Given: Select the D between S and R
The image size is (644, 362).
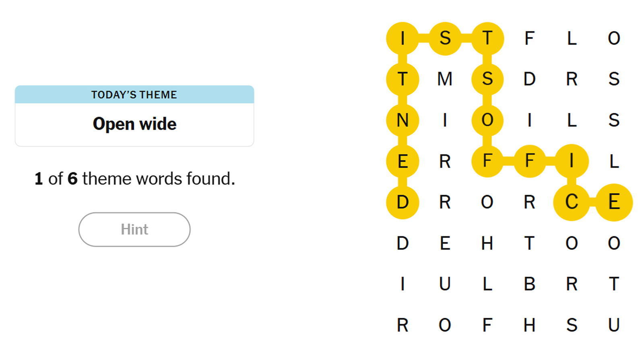Looking at the screenshot, I should 529,79.
